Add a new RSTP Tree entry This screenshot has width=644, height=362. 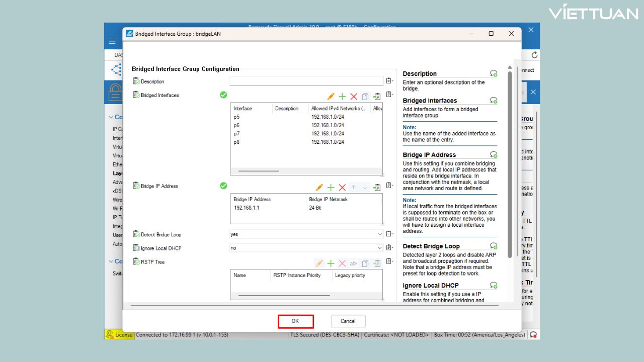click(331, 263)
